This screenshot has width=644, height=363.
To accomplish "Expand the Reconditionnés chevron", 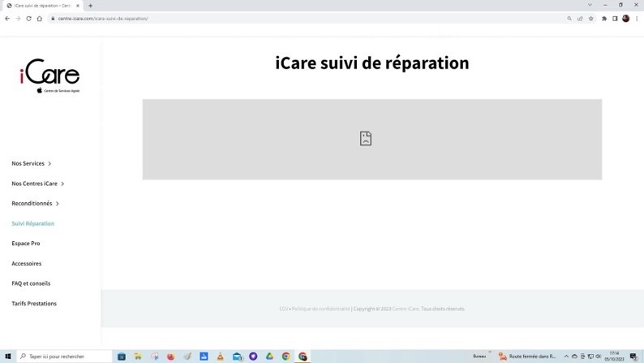I will (x=57, y=204).
